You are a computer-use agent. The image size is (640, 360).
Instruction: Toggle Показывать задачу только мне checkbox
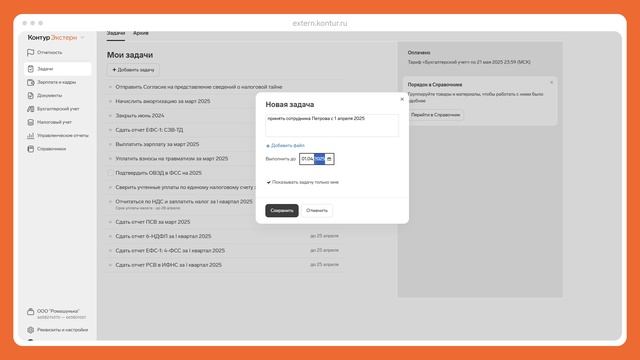click(268, 182)
